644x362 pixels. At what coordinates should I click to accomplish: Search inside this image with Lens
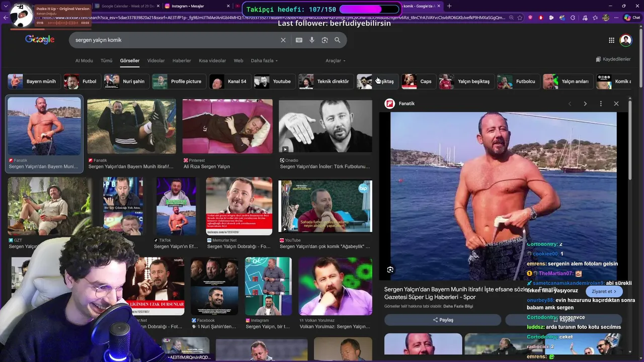click(390, 270)
